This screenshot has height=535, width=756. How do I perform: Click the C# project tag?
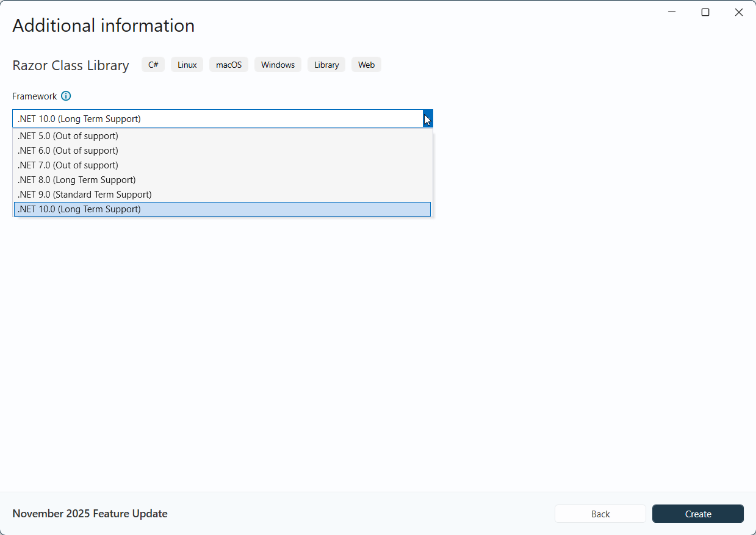coord(153,64)
